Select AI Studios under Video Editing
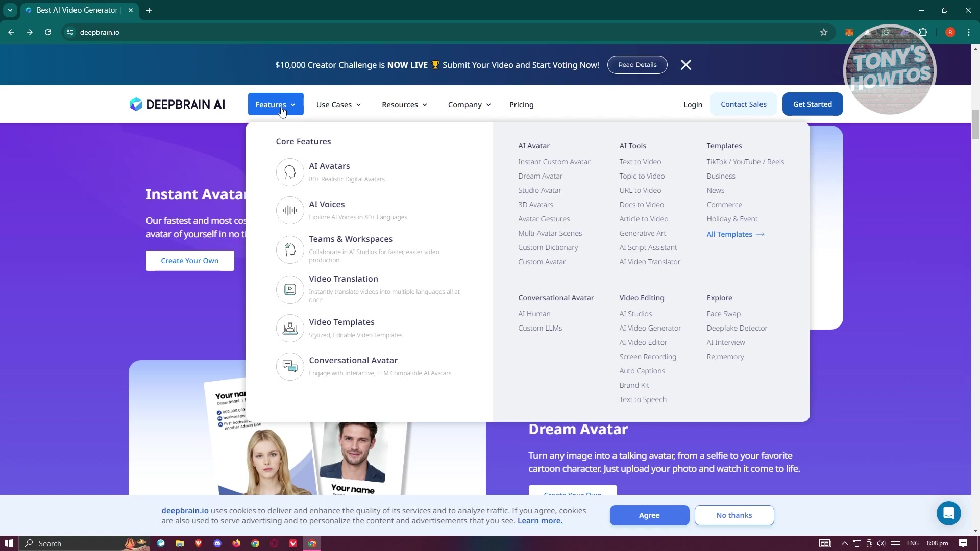 (635, 314)
